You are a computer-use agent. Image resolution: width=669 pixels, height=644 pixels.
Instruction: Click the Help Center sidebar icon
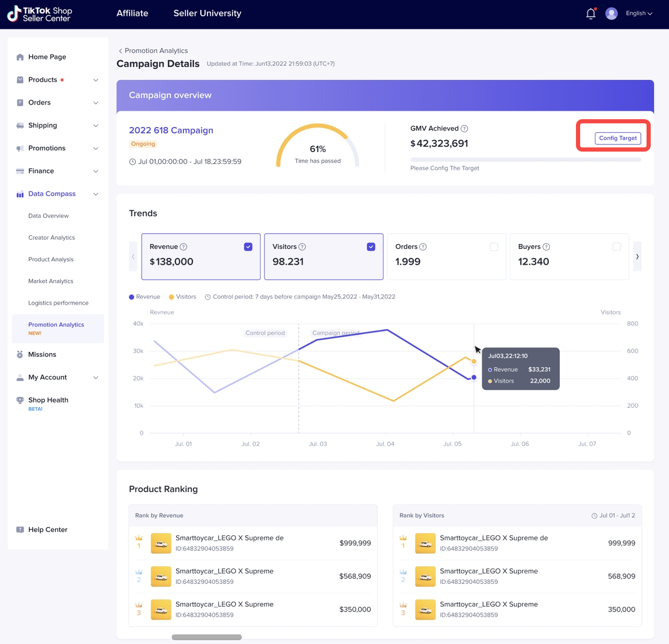coord(20,530)
